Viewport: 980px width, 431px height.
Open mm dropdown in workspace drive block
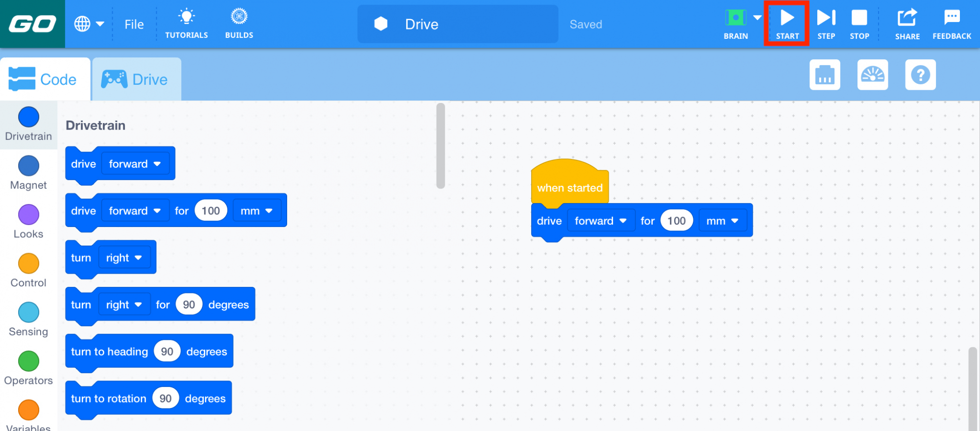coord(722,221)
